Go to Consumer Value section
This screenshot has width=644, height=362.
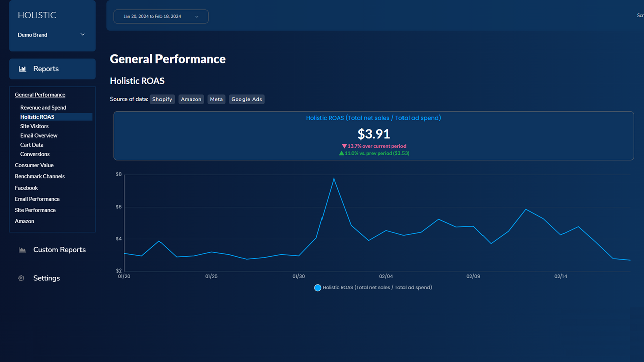click(34, 165)
